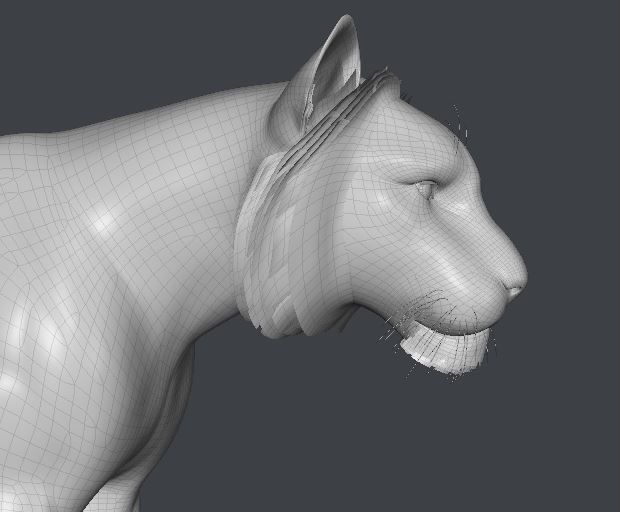Select the tip of the lion's nose
This screenshot has width=620, height=512.
tap(517, 290)
